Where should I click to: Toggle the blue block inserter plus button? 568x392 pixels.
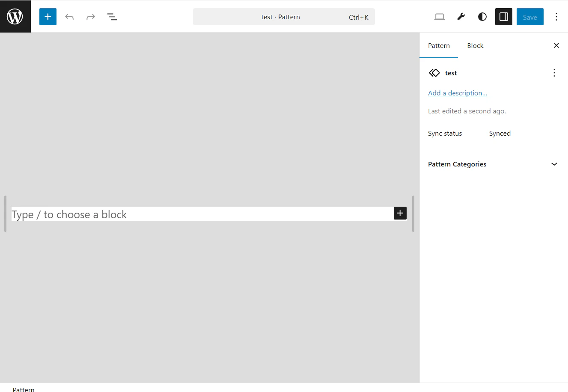click(x=48, y=17)
